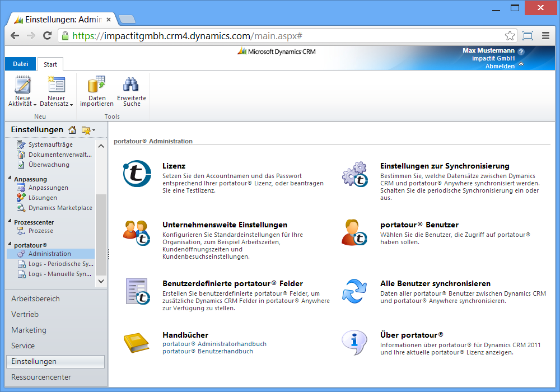
Task: Click the browser address bar URL
Action: coord(188,36)
